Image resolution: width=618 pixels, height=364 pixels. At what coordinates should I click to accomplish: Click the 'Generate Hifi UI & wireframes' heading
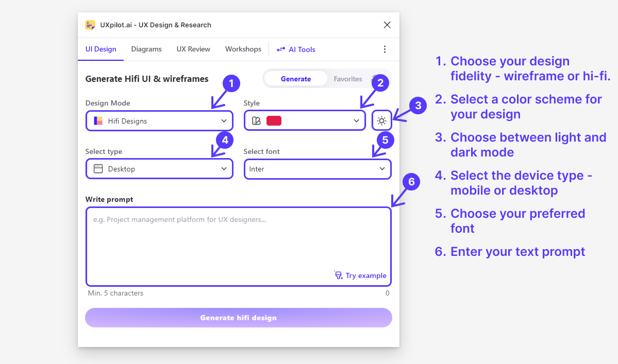click(x=147, y=79)
